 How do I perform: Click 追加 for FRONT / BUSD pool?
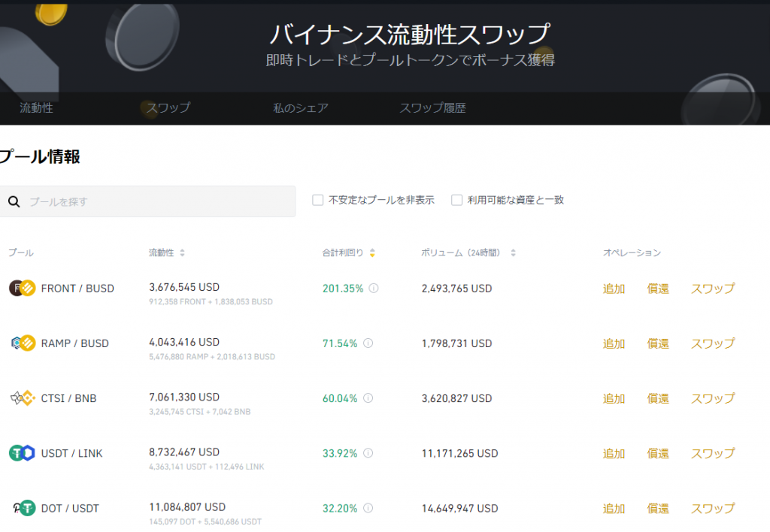click(614, 289)
